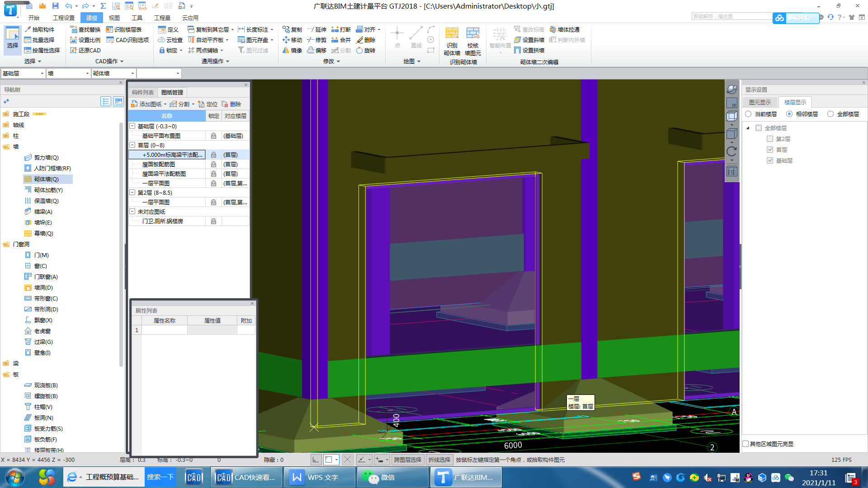Open the 添加图纸 dropdown arrow

coord(165,104)
